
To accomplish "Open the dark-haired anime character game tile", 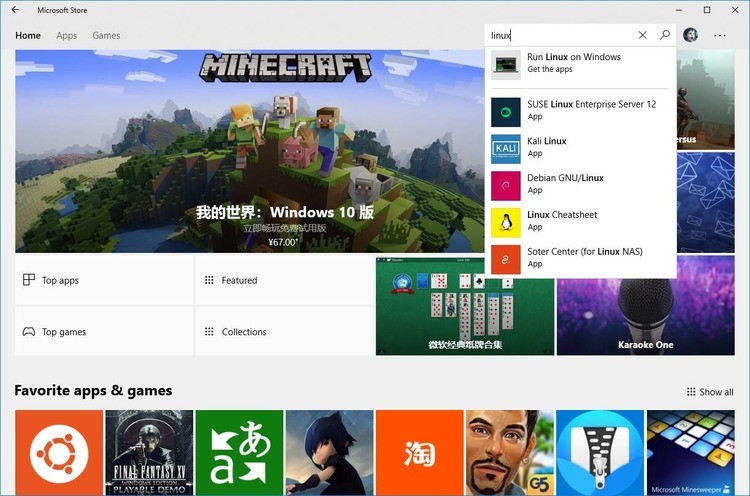I will point(330,452).
